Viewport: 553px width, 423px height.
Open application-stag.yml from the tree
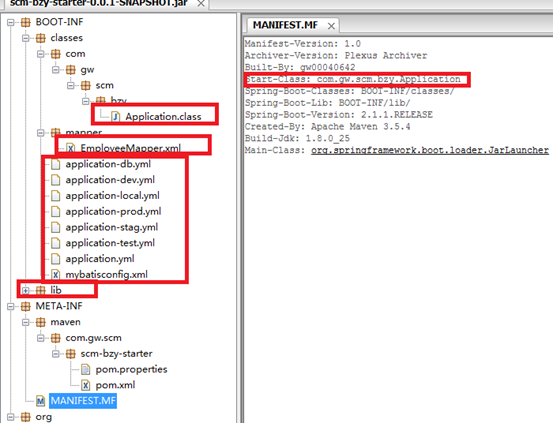coord(111,227)
